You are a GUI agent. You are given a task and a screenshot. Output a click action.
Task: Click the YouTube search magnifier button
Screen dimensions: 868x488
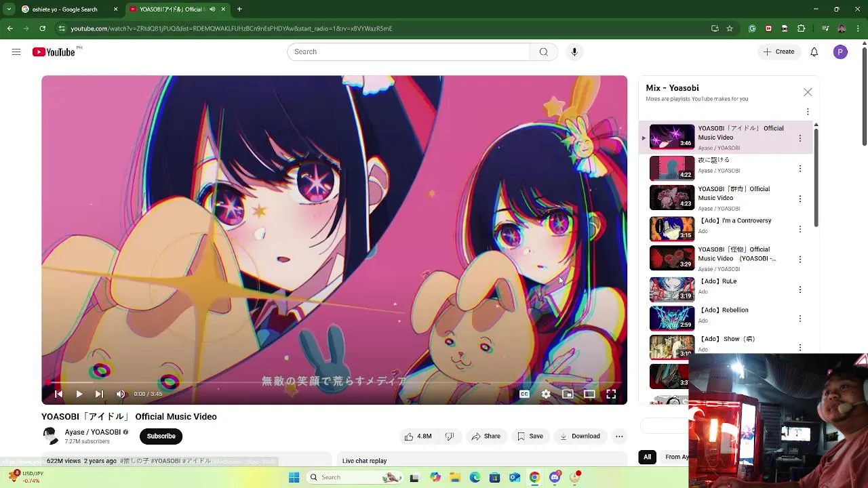coord(544,52)
